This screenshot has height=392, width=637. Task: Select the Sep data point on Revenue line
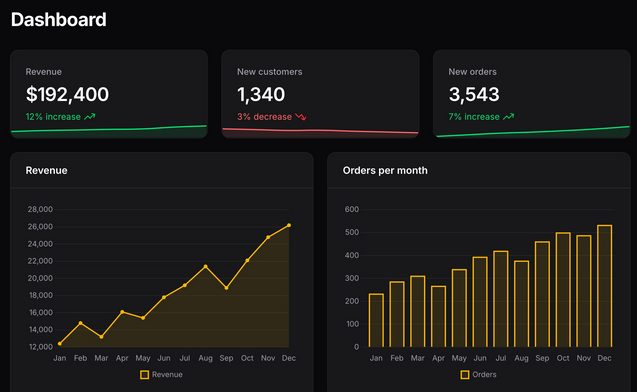point(226,288)
